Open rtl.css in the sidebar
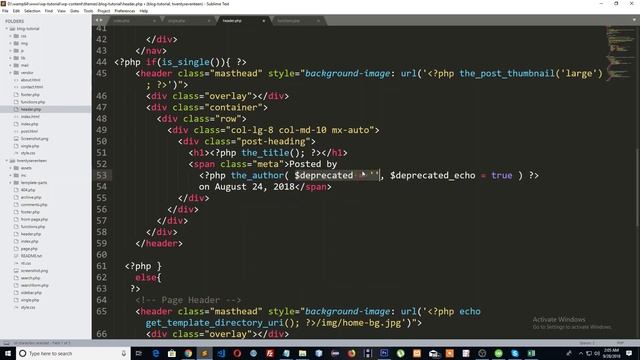This screenshot has width=640, height=360. coord(26,263)
